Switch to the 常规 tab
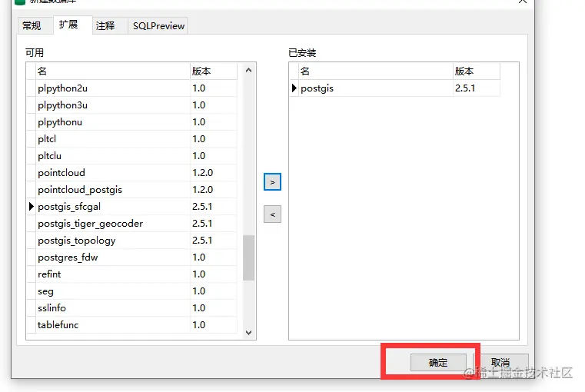This screenshot has height=392, width=585. (x=35, y=25)
